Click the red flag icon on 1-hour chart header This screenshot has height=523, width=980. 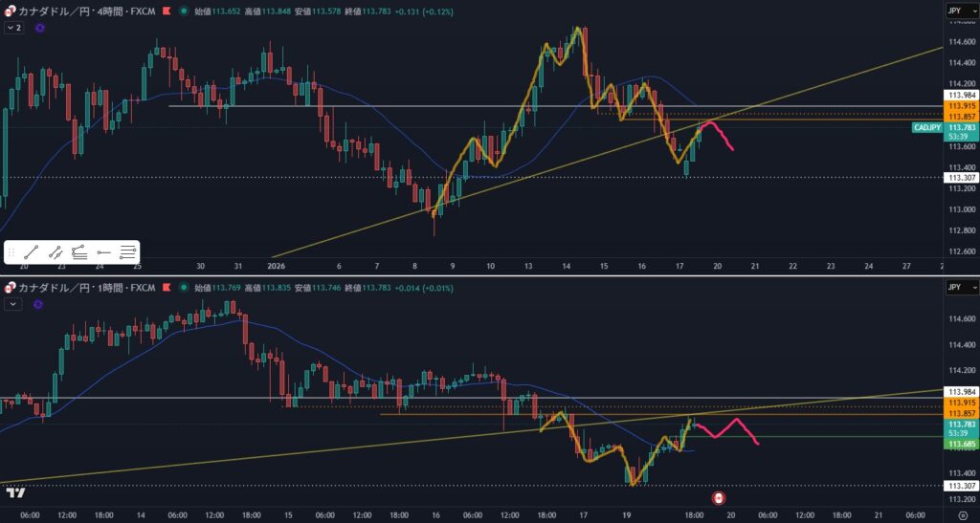tap(166, 287)
